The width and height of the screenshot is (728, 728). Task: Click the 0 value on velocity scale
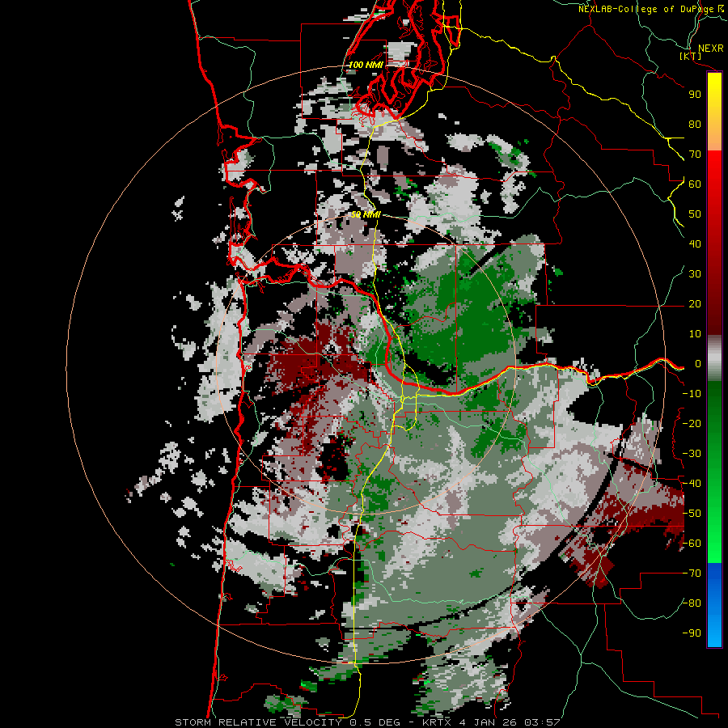coord(698,364)
